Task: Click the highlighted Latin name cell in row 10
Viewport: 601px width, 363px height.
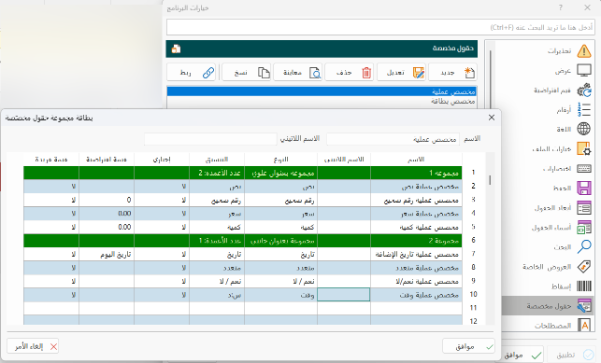Action: pos(343,295)
